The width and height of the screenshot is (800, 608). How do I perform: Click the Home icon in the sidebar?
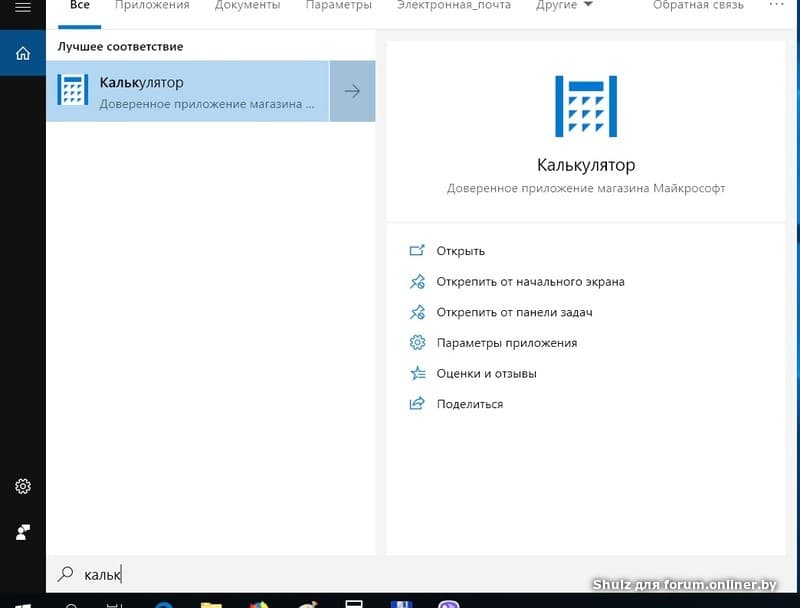22,53
